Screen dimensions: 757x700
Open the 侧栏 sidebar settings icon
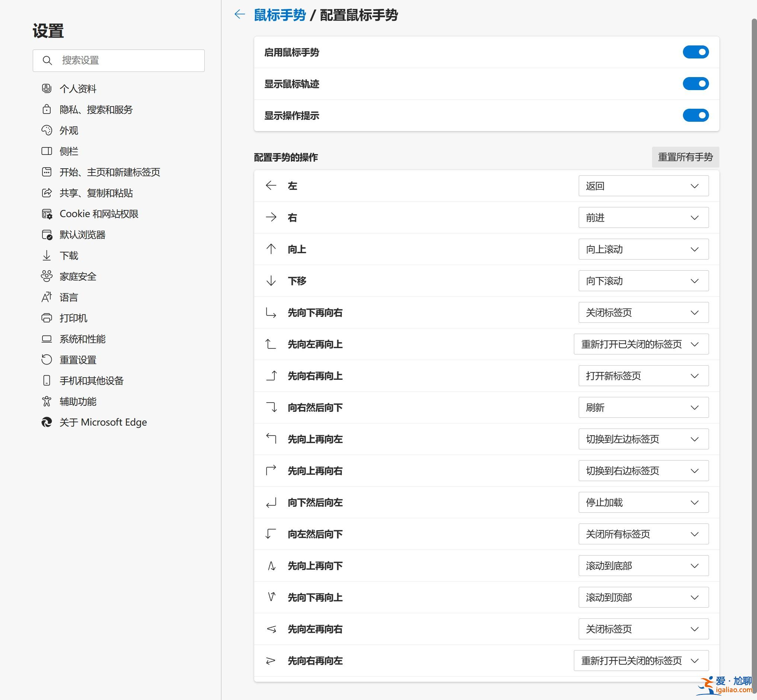coord(47,151)
